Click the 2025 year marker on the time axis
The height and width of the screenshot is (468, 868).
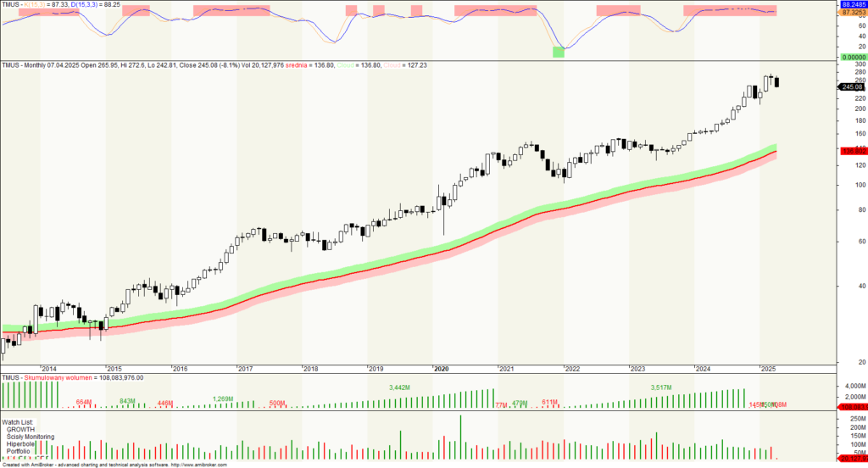(768, 369)
